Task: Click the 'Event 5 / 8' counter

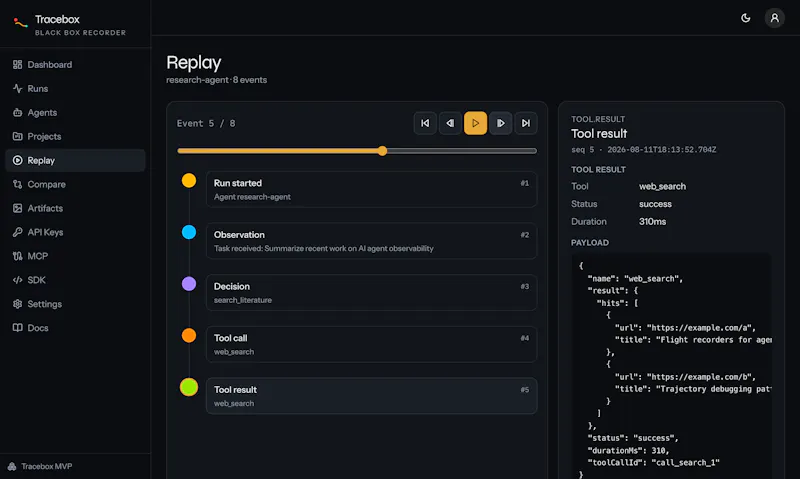Action: (206, 123)
